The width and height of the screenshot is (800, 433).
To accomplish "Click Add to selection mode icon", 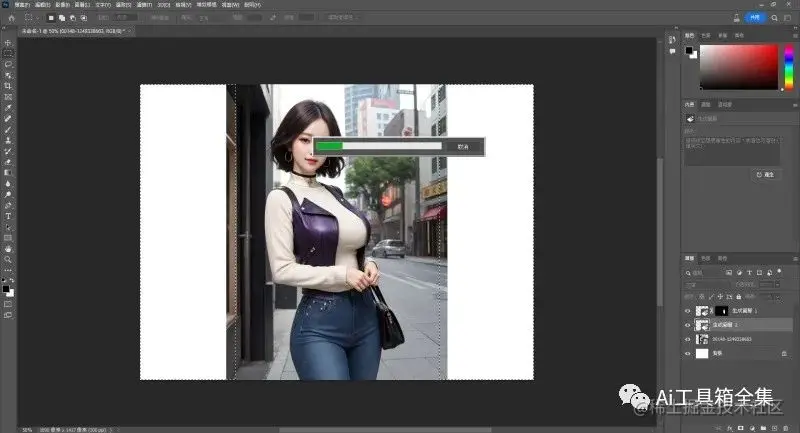I will click(62, 18).
